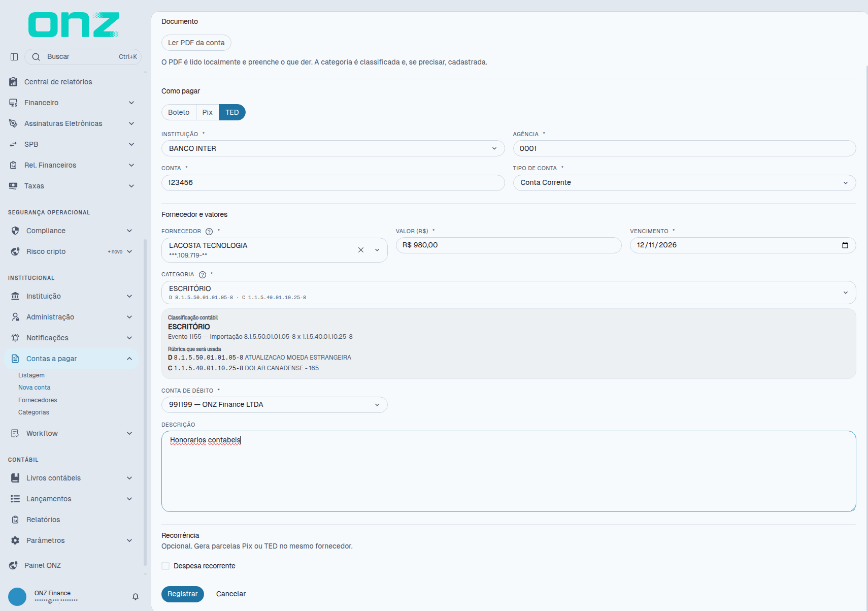Click the Taxas sidebar icon
The width and height of the screenshot is (868, 611).
pos(13,186)
